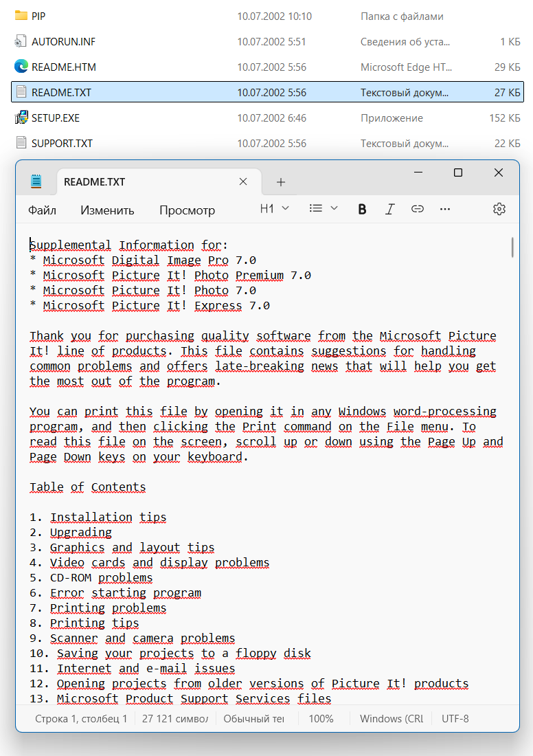Click the SUPPORT.TXT document icon

(21, 143)
